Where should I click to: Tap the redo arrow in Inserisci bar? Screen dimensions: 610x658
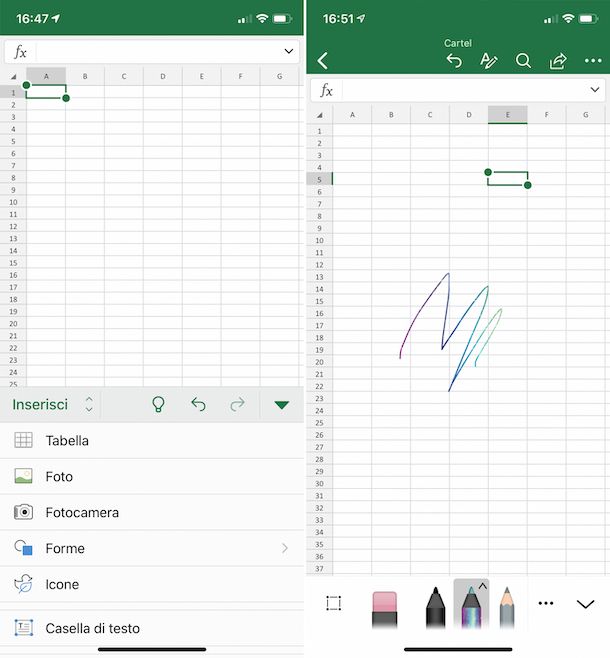tap(237, 405)
